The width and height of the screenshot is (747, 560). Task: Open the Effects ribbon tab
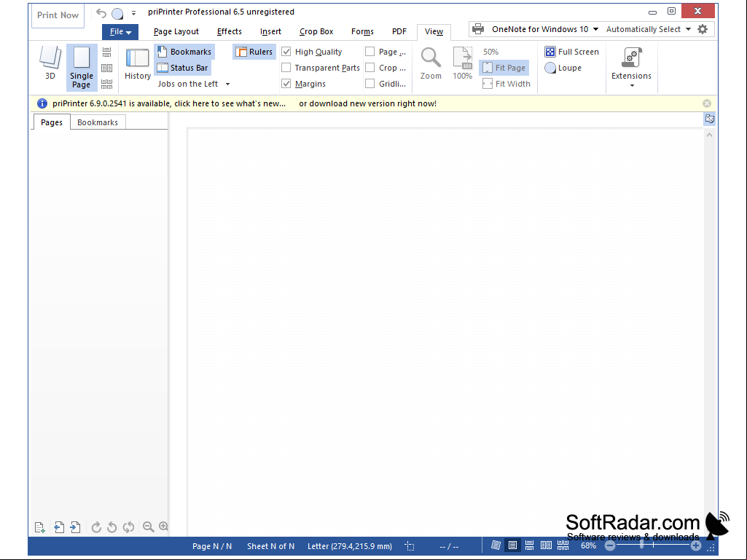tap(229, 31)
